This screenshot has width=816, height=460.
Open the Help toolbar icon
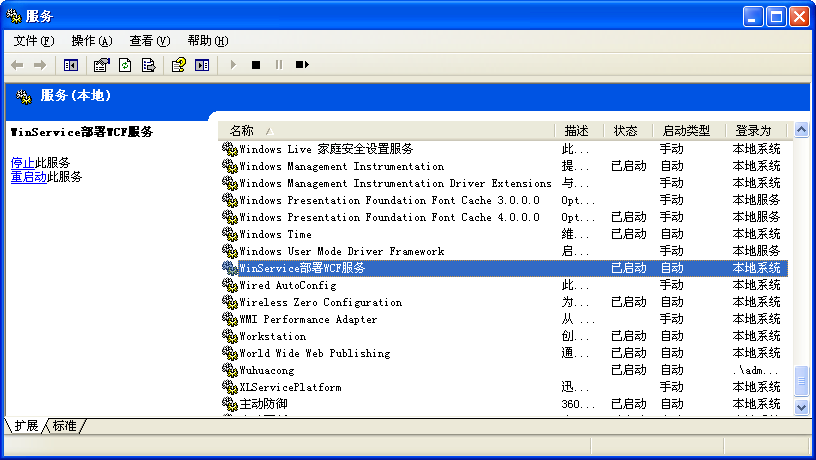point(178,65)
